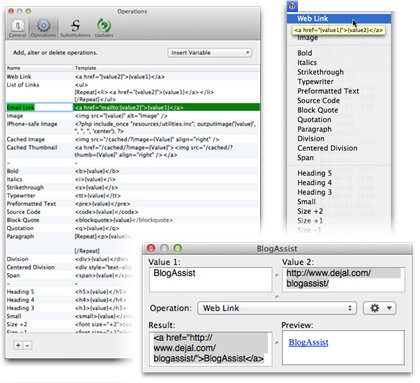Open the General preferences pane

(x=18, y=28)
